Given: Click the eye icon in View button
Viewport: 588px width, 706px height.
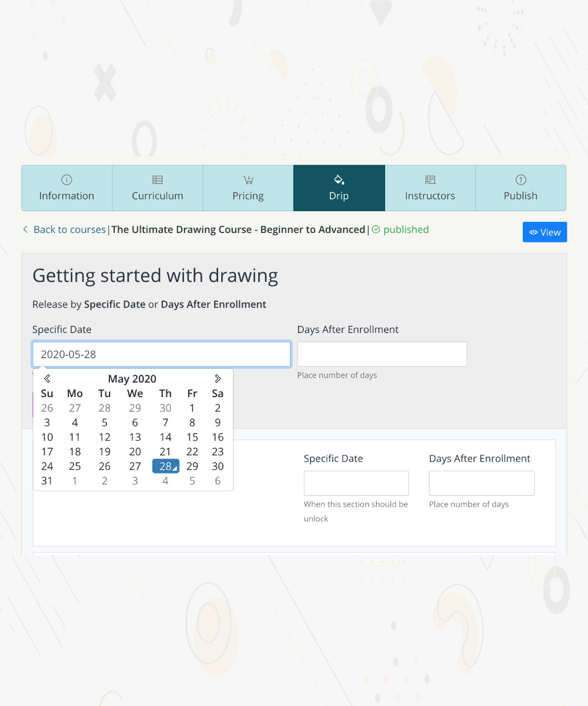Looking at the screenshot, I should (x=533, y=232).
